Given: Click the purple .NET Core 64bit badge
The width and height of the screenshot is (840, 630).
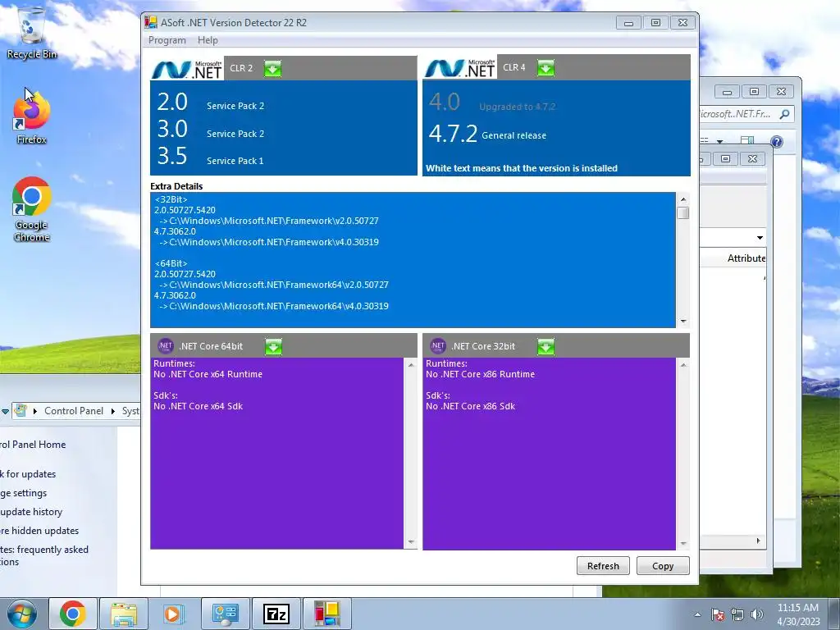Looking at the screenshot, I should [x=166, y=346].
